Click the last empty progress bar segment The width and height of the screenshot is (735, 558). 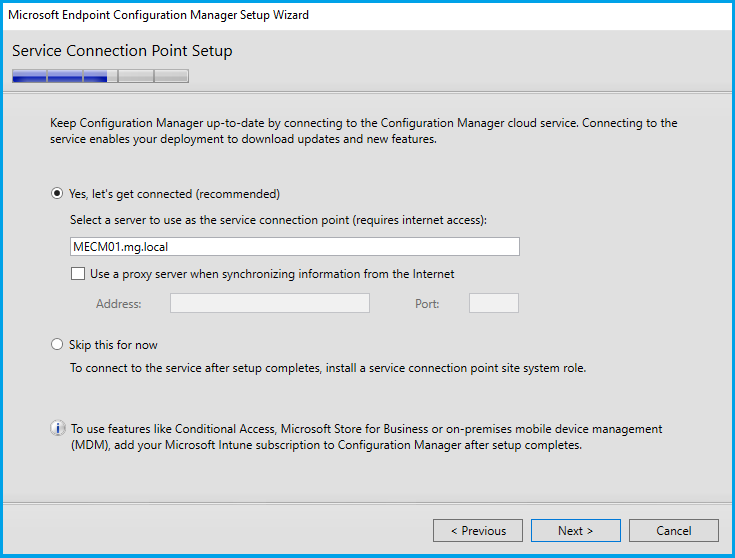pos(171,76)
